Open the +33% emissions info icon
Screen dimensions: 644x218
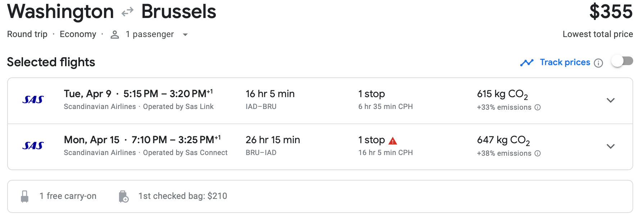point(538,107)
